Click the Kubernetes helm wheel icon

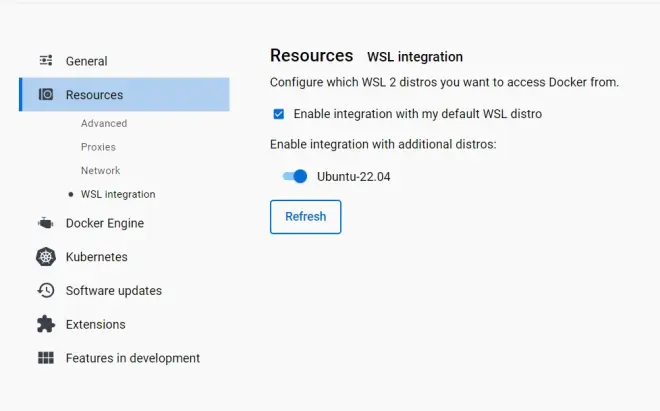46,256
